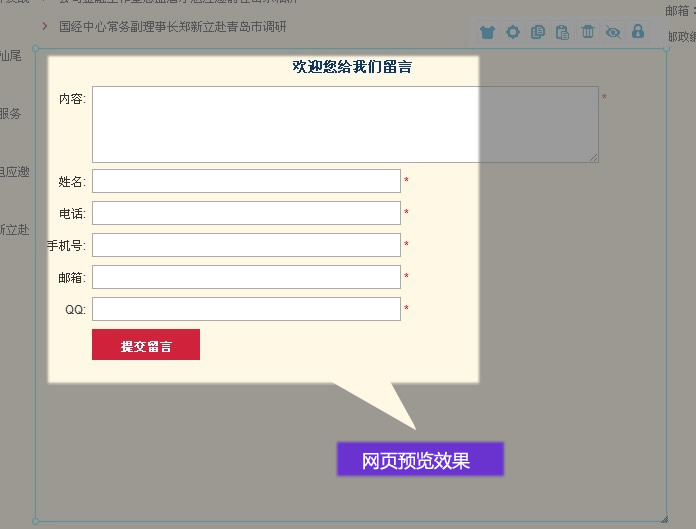Click the copy module icon
The height and width of the screenshot is (529, 696).
point(537,32)
